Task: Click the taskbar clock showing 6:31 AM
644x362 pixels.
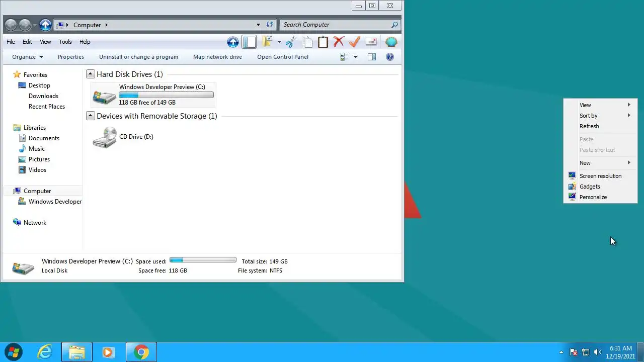Action: pyautogui.click(x=620, y=352)
